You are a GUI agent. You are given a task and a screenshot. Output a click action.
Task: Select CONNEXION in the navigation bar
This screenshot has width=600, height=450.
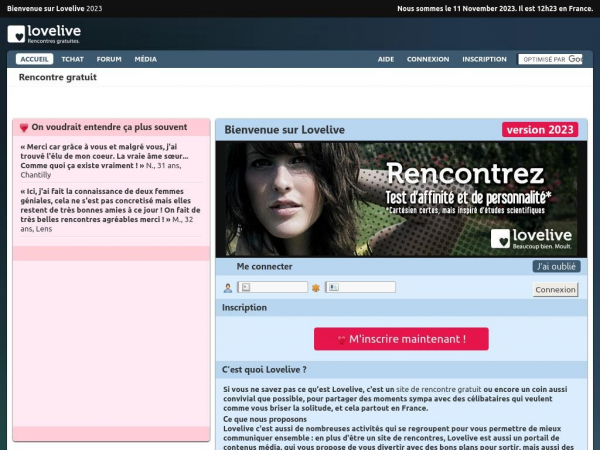(x=428, y=59)
